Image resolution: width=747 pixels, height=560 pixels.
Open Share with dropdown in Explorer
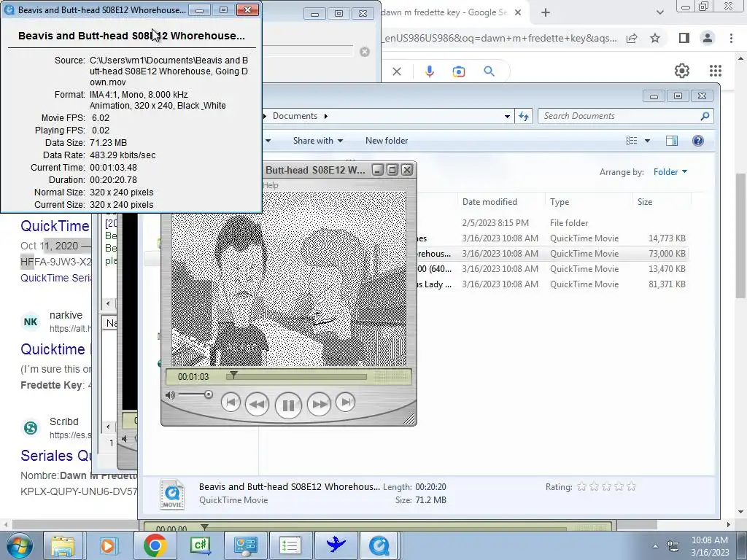coord(318,141)
